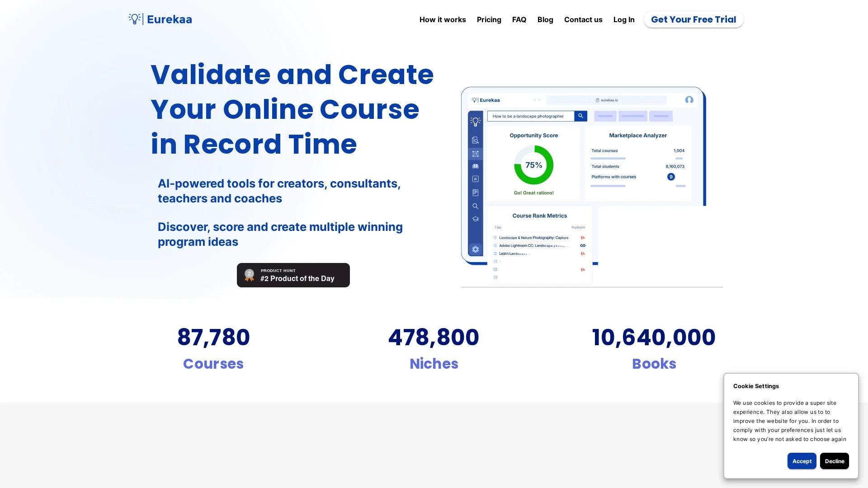Click Udemy platform icon on Landscape & Nature row
This screenshot has height=488, width=868.
pyautogui.click(x=582, y=238)
